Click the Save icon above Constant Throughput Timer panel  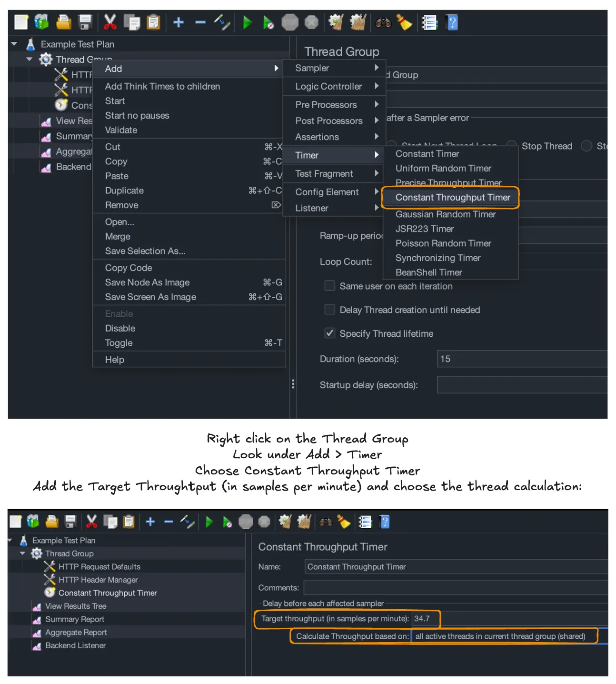coord(70,522)
